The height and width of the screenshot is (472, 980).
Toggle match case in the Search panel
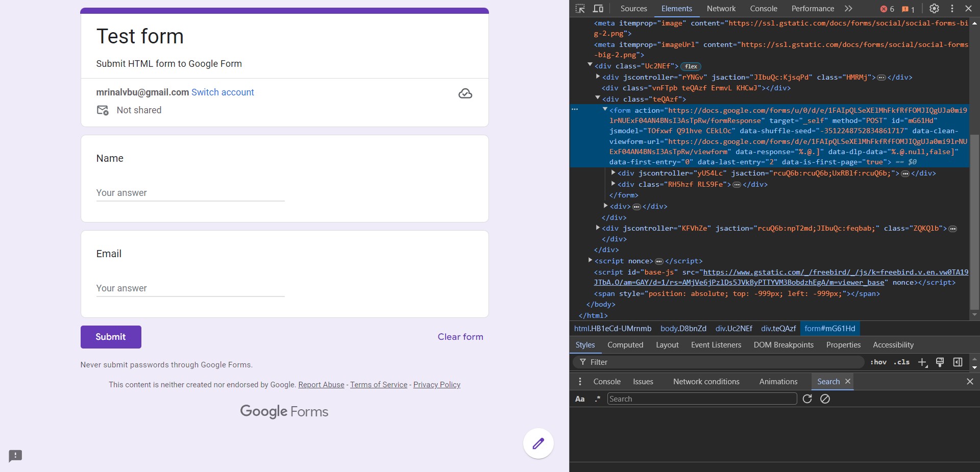pyautogui.click(x=580, y=399)
